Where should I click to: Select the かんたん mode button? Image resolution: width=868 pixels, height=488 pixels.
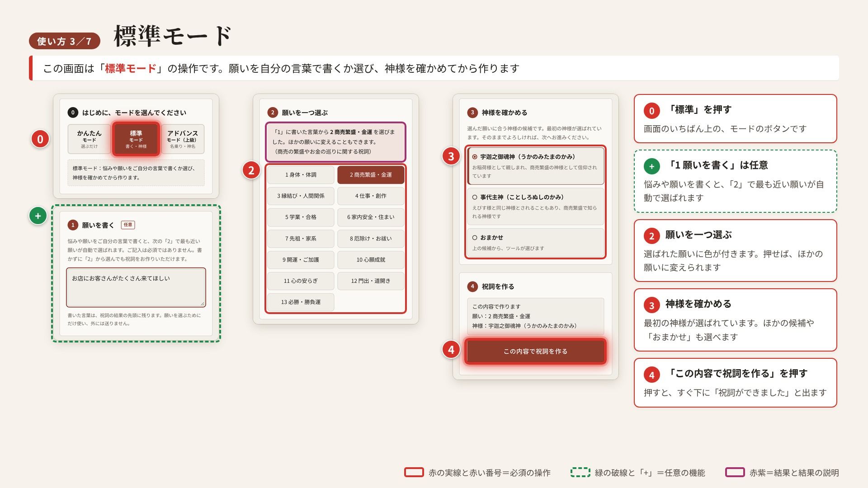pyautogui.click(x=89, y=139)
